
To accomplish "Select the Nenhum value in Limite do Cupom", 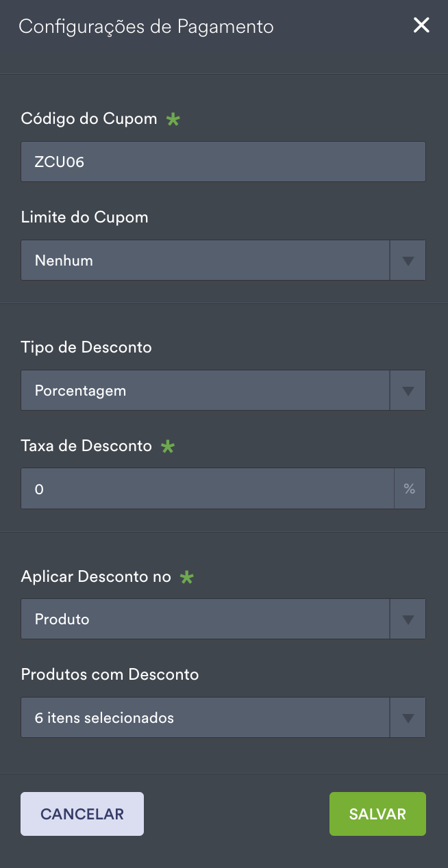I will pyautogui.click(x=205, y=260).
